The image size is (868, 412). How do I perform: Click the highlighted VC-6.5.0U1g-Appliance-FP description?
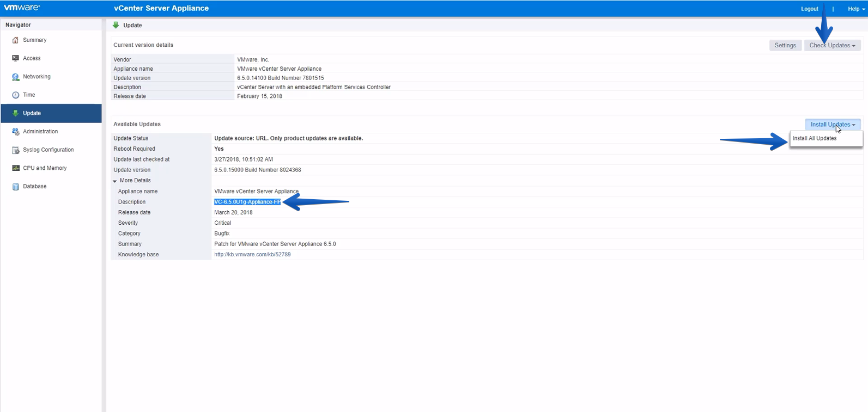click(x=247, y=202)
